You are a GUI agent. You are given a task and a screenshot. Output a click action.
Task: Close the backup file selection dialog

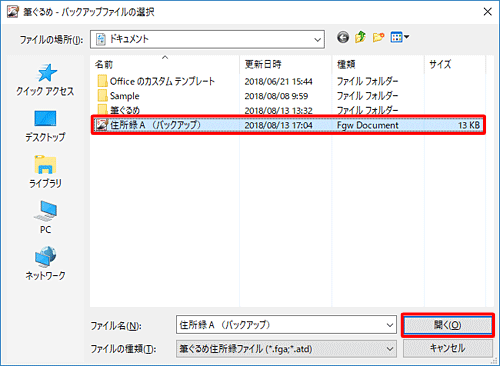pyautogui.click(x=488, y=12)
